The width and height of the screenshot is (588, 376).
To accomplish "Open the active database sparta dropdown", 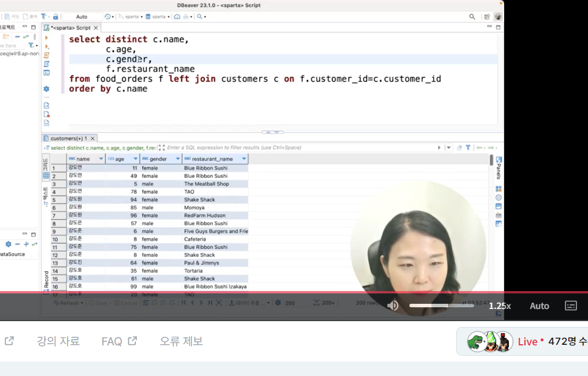I will pos(157,17).
